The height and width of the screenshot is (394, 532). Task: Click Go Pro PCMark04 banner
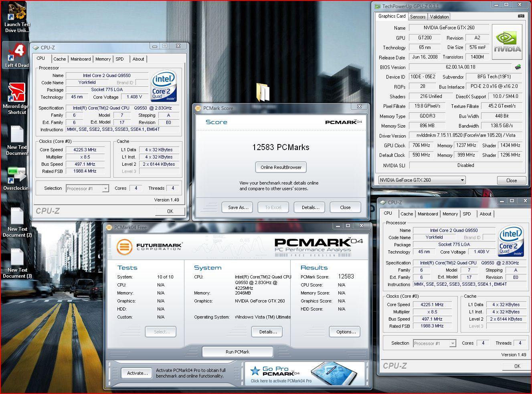click(305, 374)
